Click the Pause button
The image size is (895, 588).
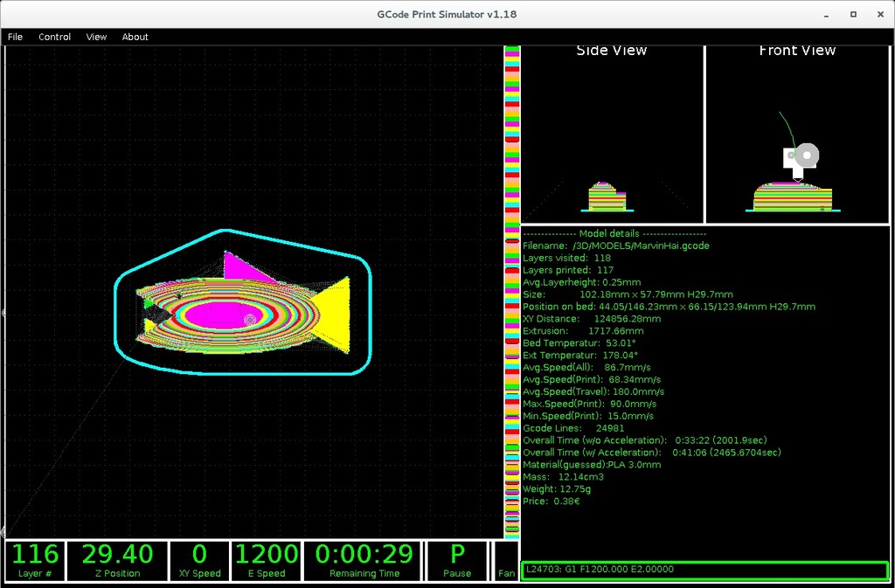tap(457, 560)
